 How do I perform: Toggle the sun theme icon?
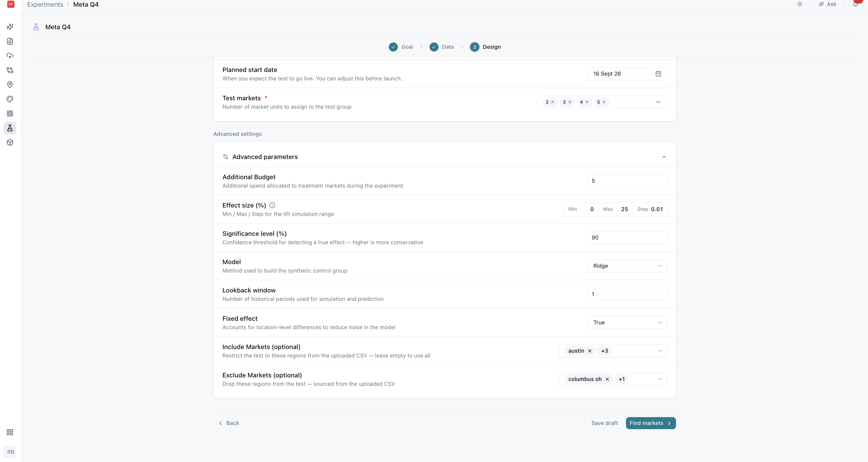click(x=800, y=5)
